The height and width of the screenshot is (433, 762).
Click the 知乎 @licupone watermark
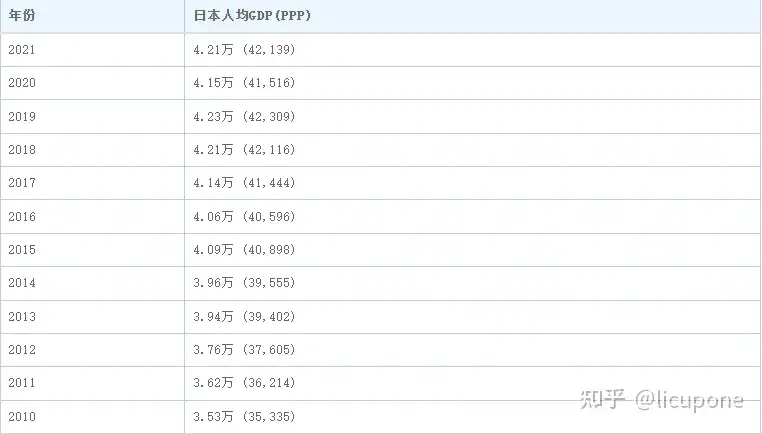click(x=662, y=400)
